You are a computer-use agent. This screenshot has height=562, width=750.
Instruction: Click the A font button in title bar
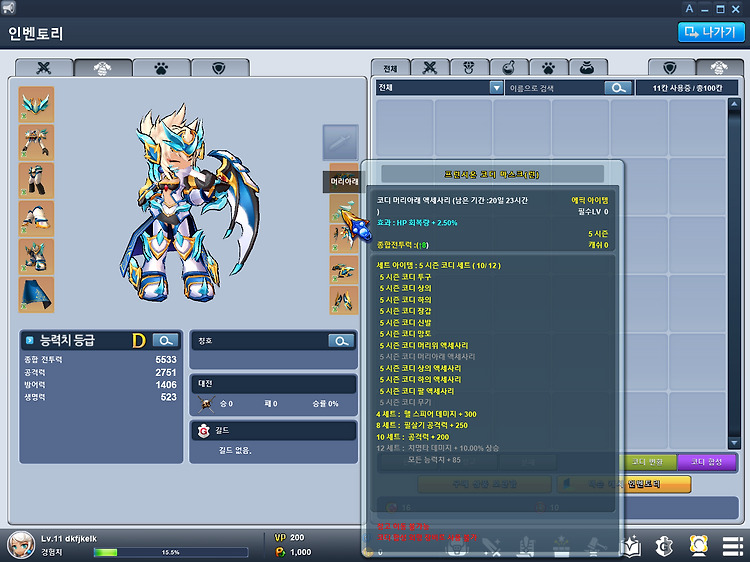(689, 9)
